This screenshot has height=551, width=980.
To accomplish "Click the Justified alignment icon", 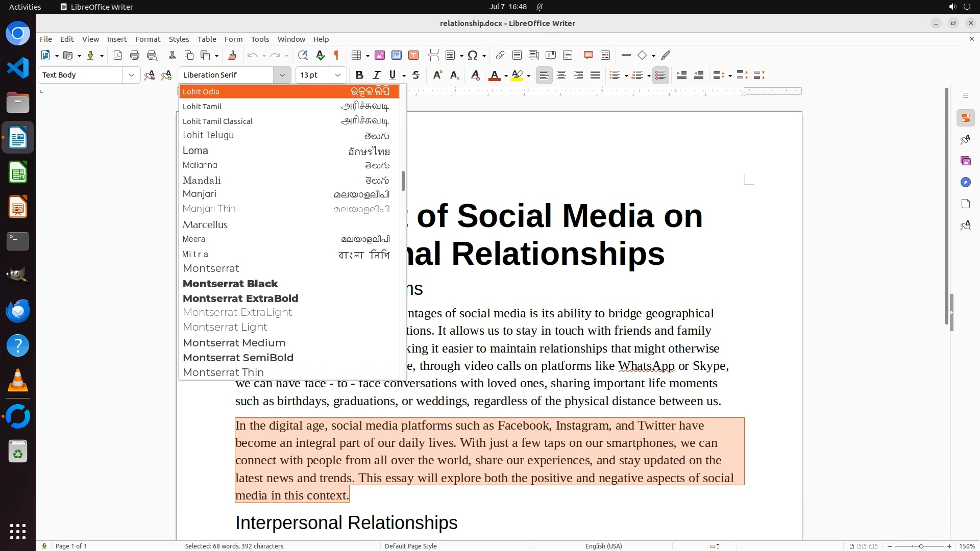I will coord(595,75).
